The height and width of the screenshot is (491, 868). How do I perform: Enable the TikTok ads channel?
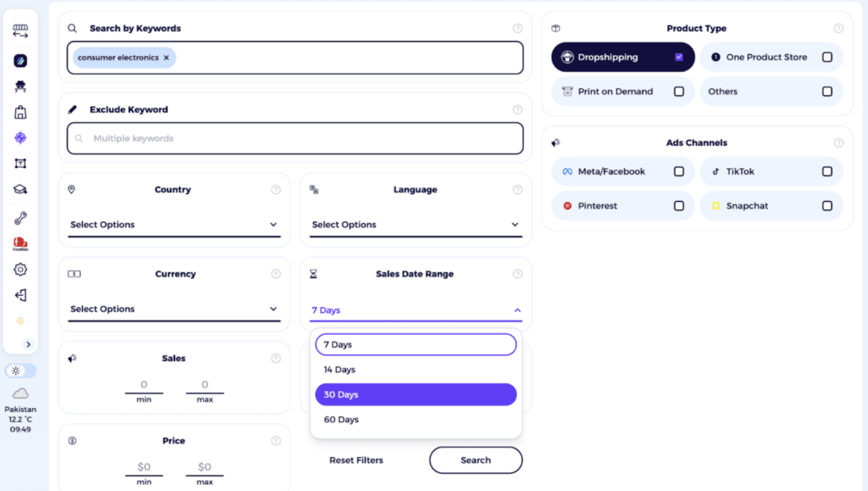[827, 171]
